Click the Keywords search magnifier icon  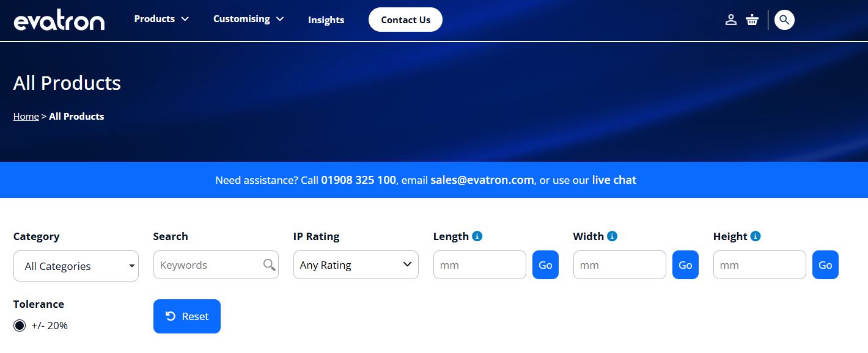tap(269, 265)
